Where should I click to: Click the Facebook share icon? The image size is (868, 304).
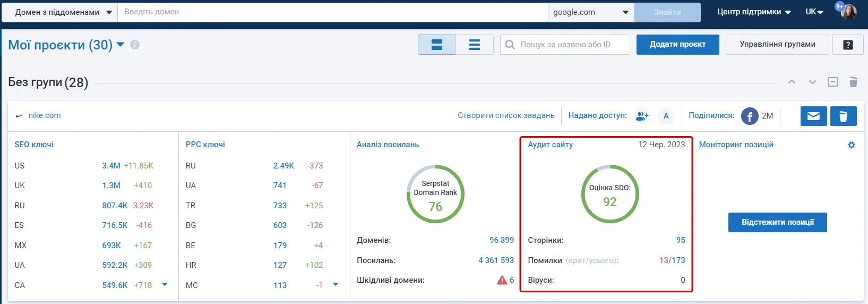(x=750, y=116)
